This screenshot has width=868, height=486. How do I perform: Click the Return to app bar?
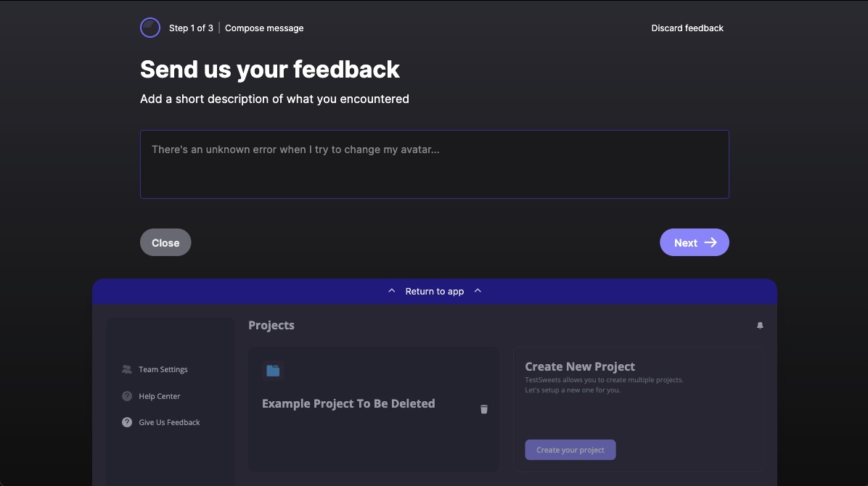coord(435,291)
